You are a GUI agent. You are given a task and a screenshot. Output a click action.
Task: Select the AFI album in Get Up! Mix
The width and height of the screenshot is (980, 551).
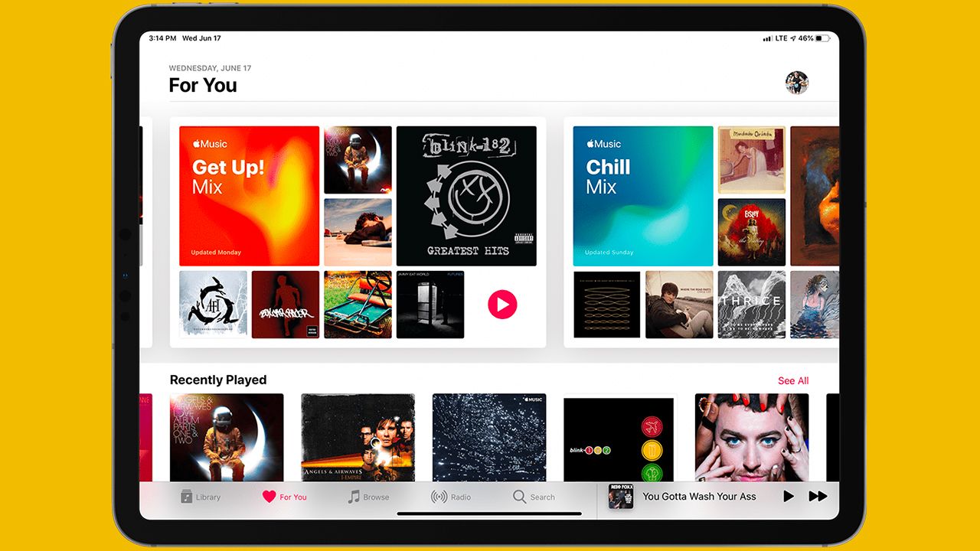tap(213, 305)
